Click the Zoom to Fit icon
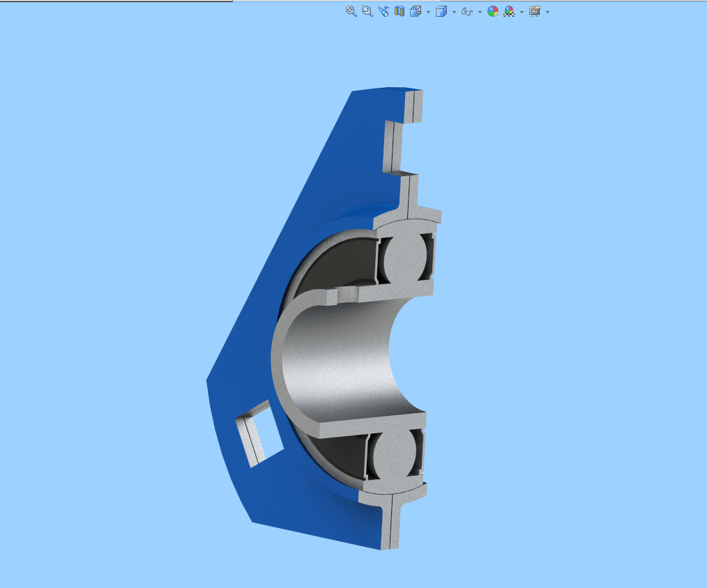Screen dimensions: 707x588 (x=351, y=11)
